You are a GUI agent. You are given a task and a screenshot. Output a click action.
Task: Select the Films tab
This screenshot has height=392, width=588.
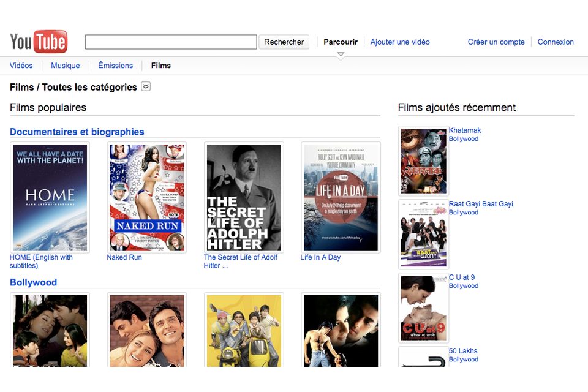point(161,66)
